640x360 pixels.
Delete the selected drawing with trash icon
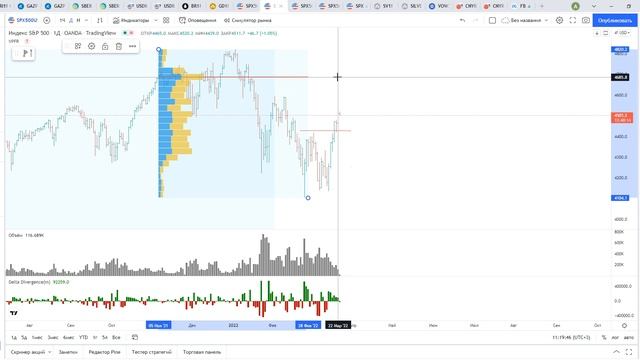click(x=119, y=47)
